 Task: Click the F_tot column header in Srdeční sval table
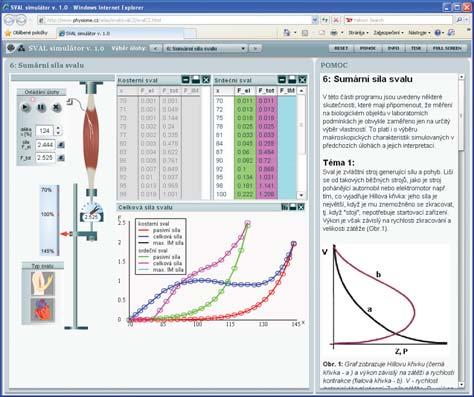click(267, 91)
